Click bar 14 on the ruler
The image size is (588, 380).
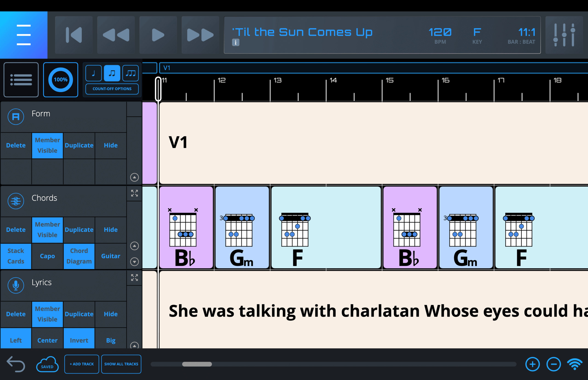333,80
